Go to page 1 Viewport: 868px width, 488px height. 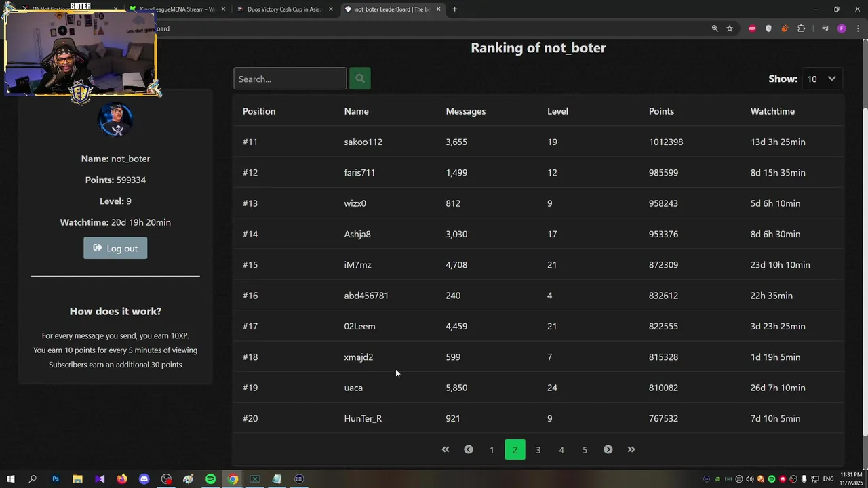pos(492,449)
